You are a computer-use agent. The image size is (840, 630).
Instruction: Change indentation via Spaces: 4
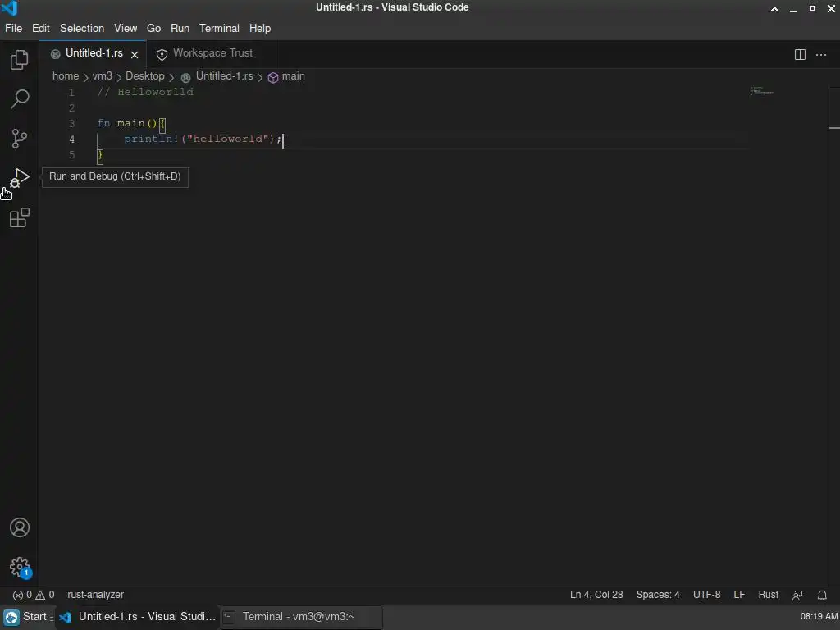(658, 595)
